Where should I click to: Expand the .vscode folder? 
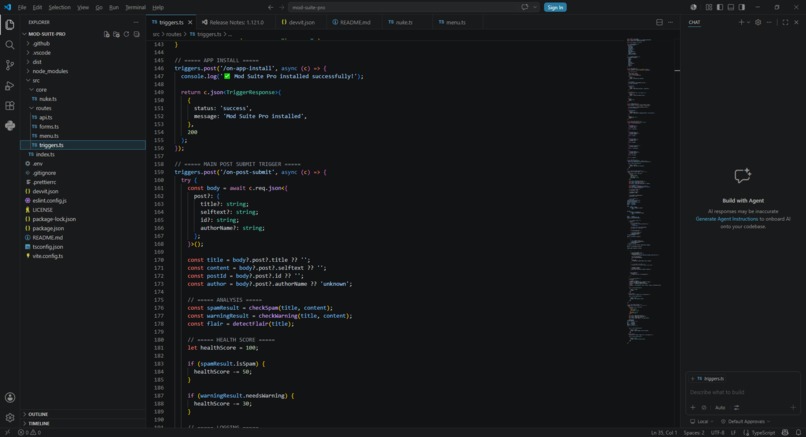(83, 52)
